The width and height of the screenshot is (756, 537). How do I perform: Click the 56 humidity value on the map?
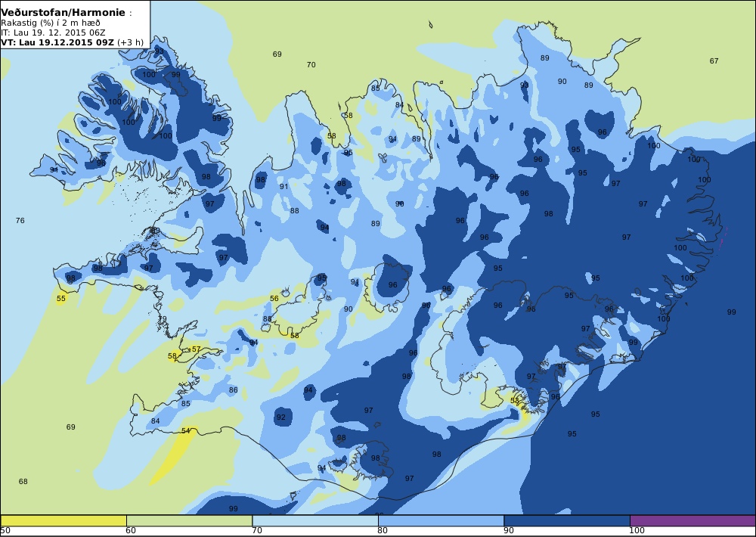pyautogui.click(x=274, y=299)
